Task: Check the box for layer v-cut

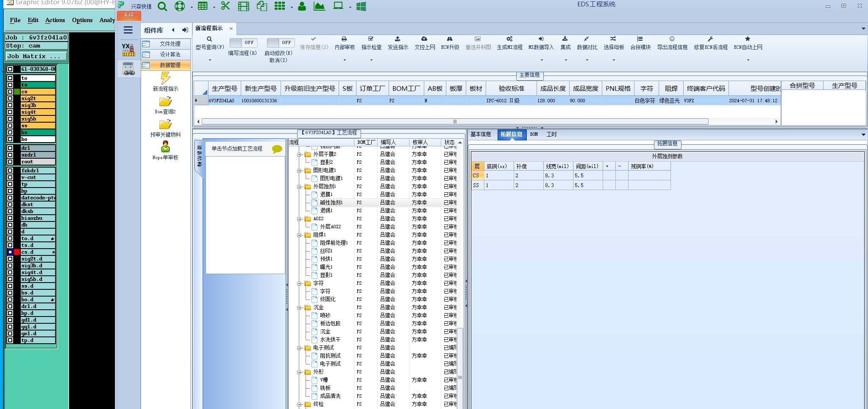Action: [10, 177]
